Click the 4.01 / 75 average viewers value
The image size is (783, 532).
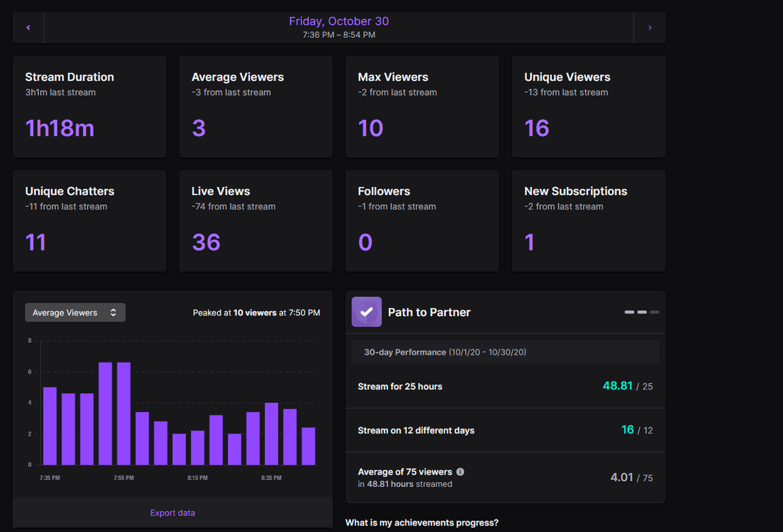632,477
